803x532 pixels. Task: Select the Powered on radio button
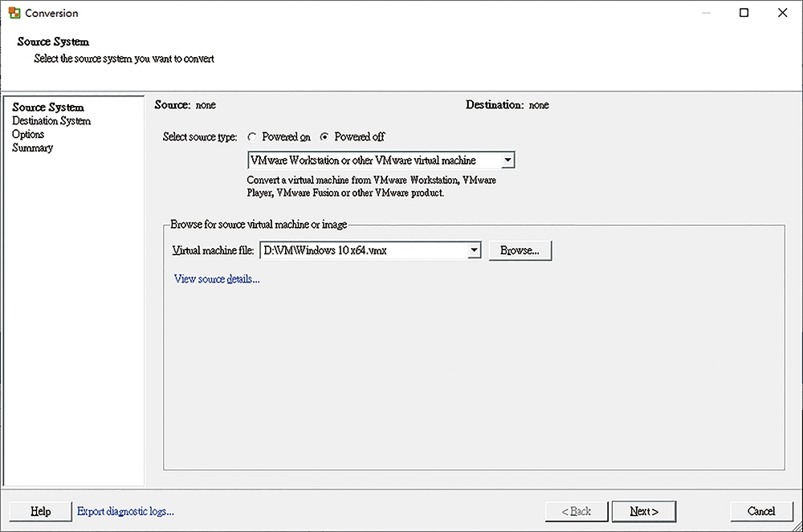pyautogui.click(x=252, y=137)
